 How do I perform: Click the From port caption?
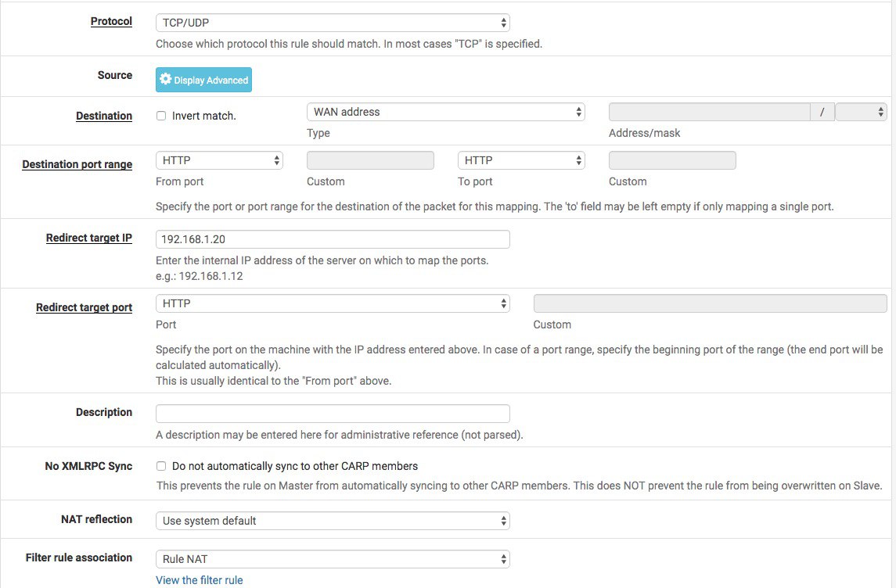[x=179, y=181]
